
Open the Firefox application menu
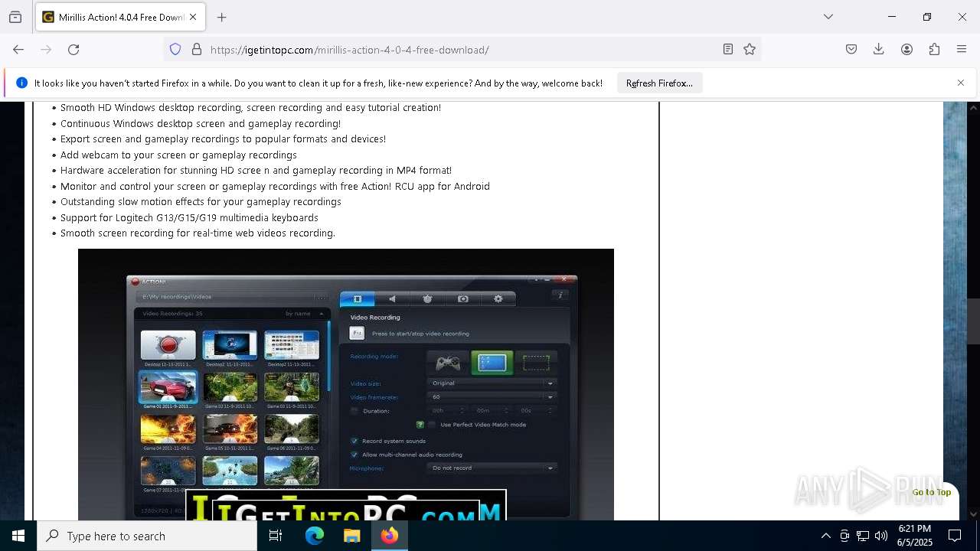962,49
